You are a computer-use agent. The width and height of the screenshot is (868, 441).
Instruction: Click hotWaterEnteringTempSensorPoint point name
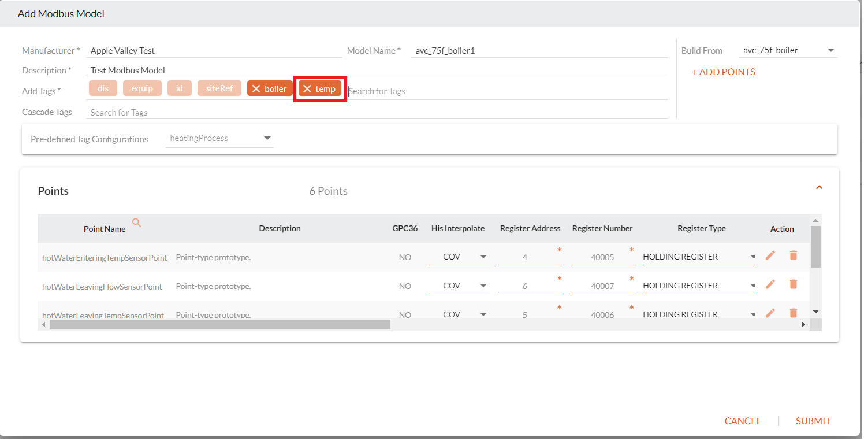pyautogui.click(x=105, y=258)
